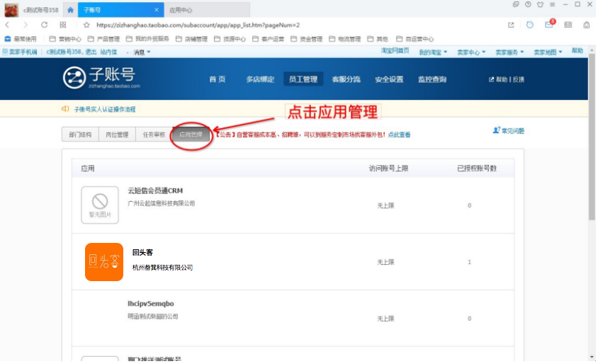Open the 多店绑定 navigation item

tap(260, 79)
